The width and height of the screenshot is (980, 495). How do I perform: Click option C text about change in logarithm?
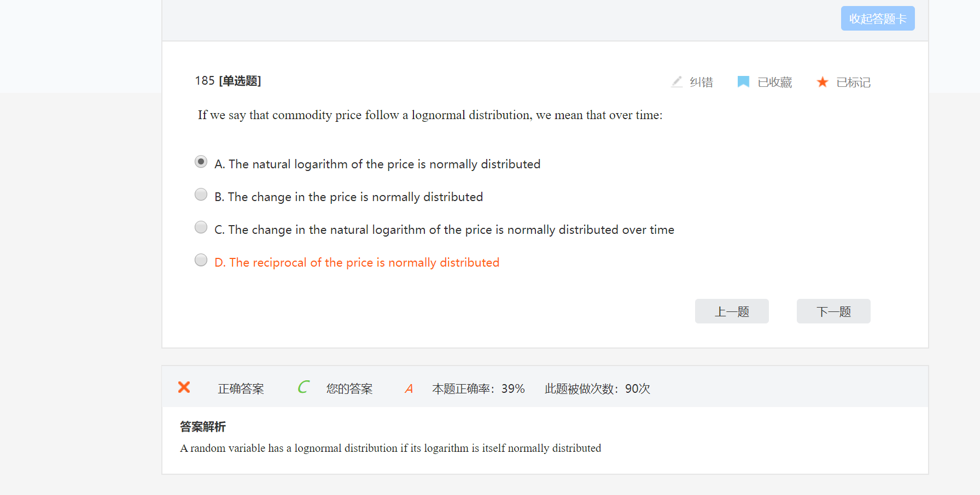(x=444, y=230)
